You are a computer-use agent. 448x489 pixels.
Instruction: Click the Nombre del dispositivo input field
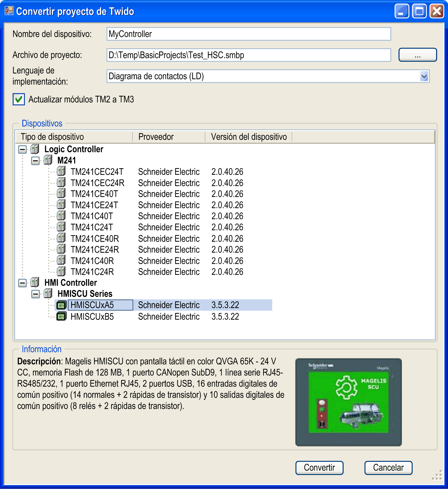click(x=249, y=34)
